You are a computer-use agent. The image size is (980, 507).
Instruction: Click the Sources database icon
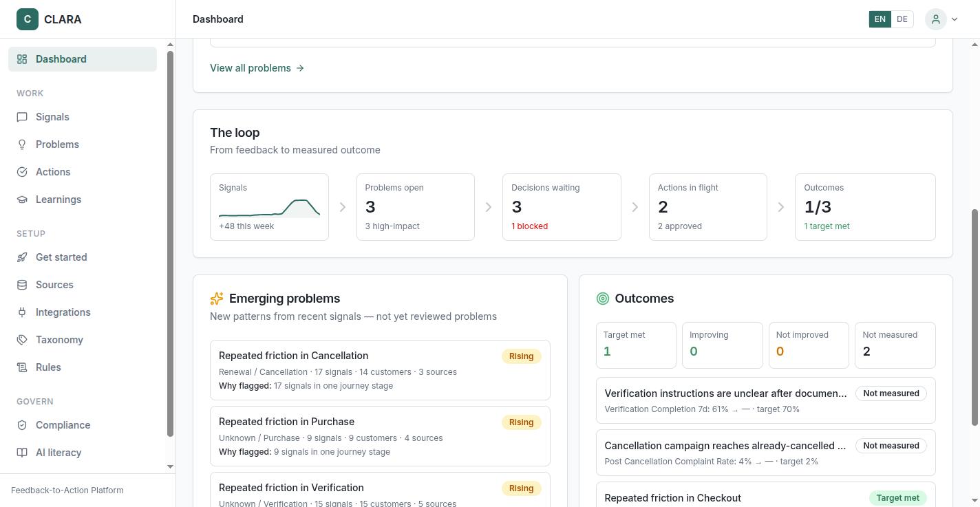click(x=22, y=285)
